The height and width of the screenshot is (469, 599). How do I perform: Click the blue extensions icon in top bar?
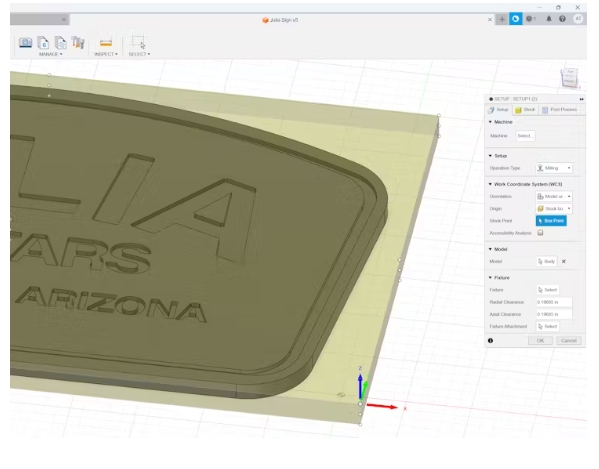pyautogui.click(x=515, y=19)
